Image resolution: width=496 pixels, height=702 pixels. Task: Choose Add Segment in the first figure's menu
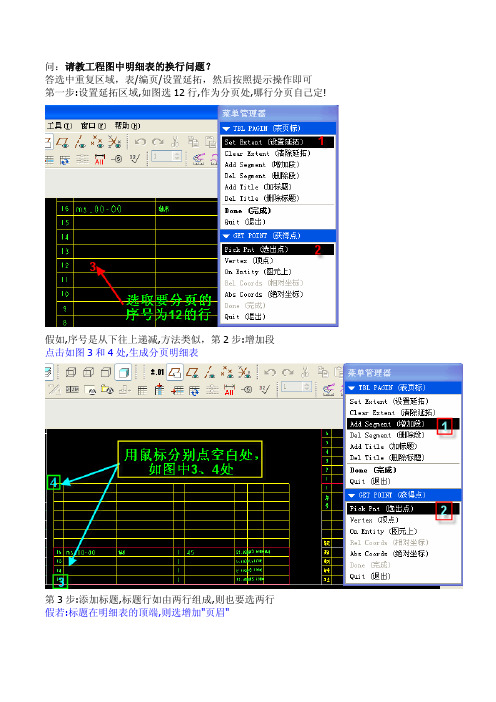coord(262,164)
